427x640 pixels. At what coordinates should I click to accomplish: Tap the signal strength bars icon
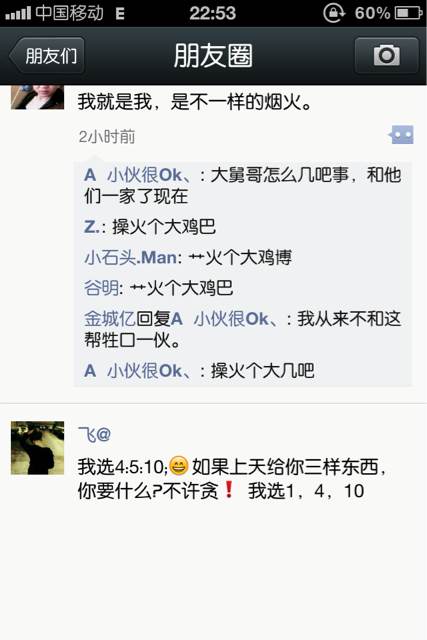coord(18,13)
